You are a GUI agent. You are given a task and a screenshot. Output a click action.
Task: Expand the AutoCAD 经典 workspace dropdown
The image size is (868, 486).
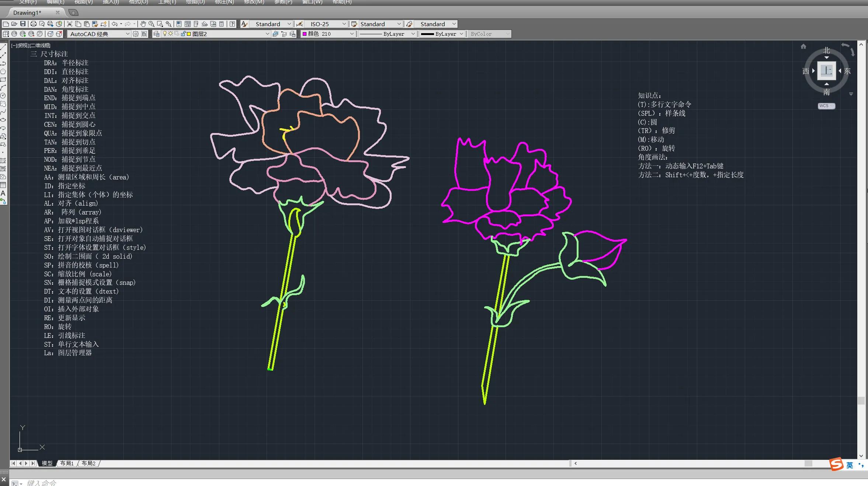coord(128,34)
